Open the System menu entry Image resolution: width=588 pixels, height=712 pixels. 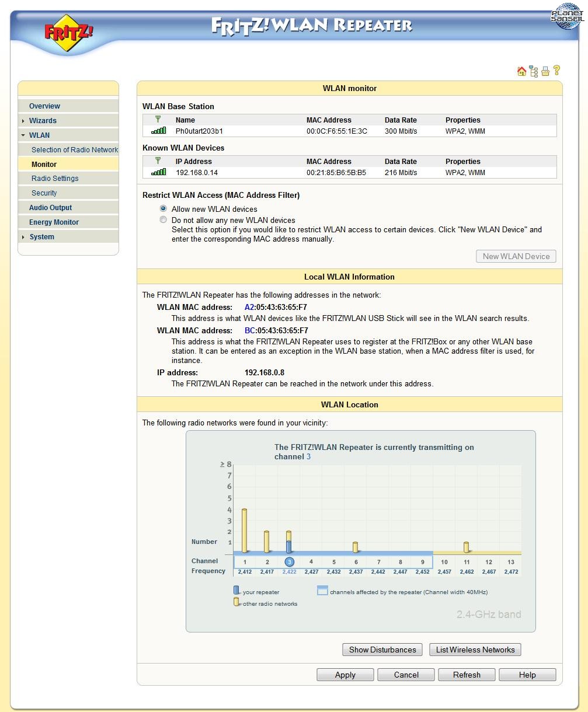pyautogui.click(x=41, y=237)
